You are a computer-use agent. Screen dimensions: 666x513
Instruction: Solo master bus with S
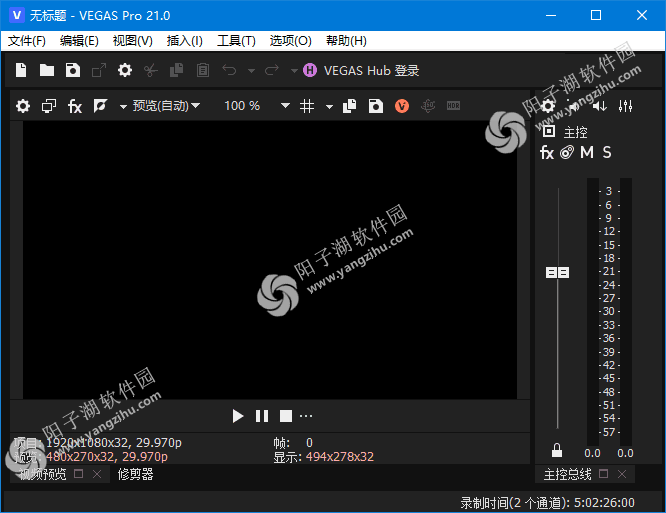(x=607, y=152)
